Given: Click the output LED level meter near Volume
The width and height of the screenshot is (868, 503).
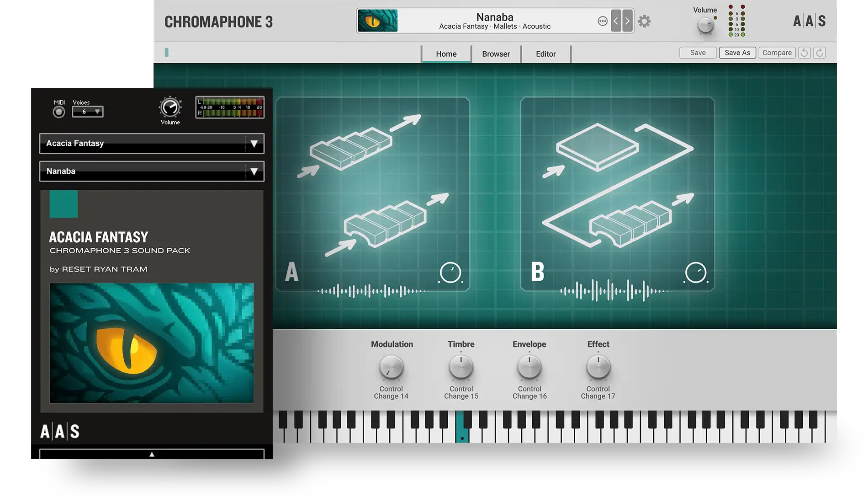Looking at the screenshot, I should (x=736, y=21).
